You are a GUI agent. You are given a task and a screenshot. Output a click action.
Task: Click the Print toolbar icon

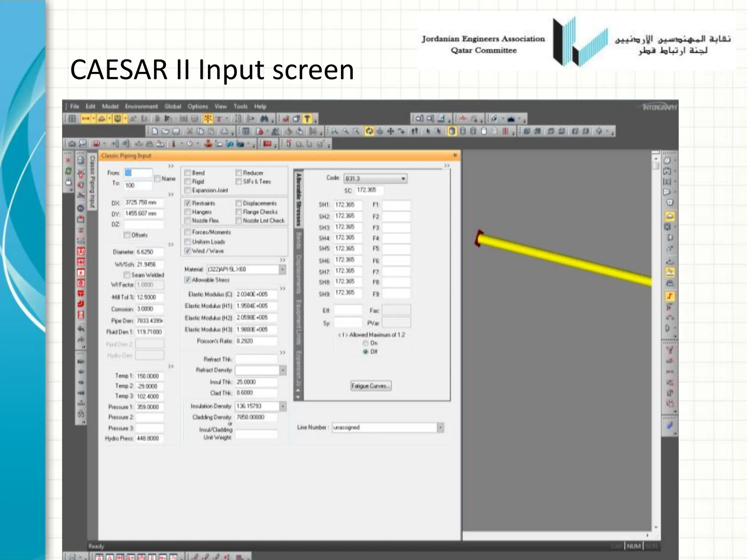224,131
